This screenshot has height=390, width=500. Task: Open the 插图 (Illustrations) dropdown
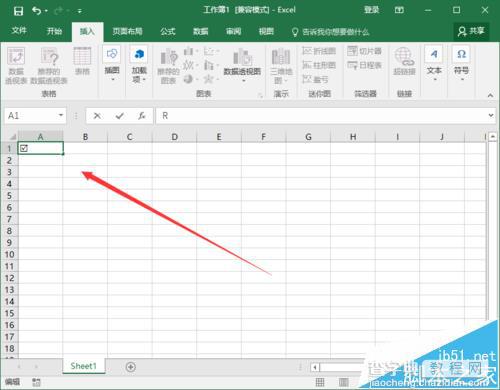(x=112, y=64)
